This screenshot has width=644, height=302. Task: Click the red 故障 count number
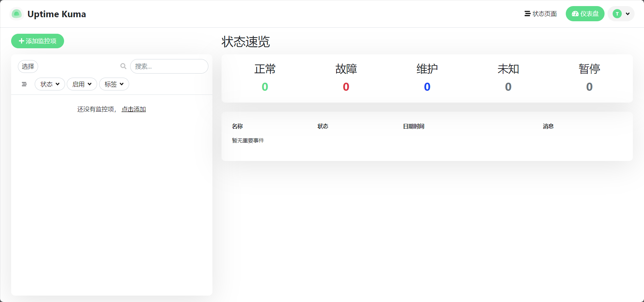tap(346, 87)
